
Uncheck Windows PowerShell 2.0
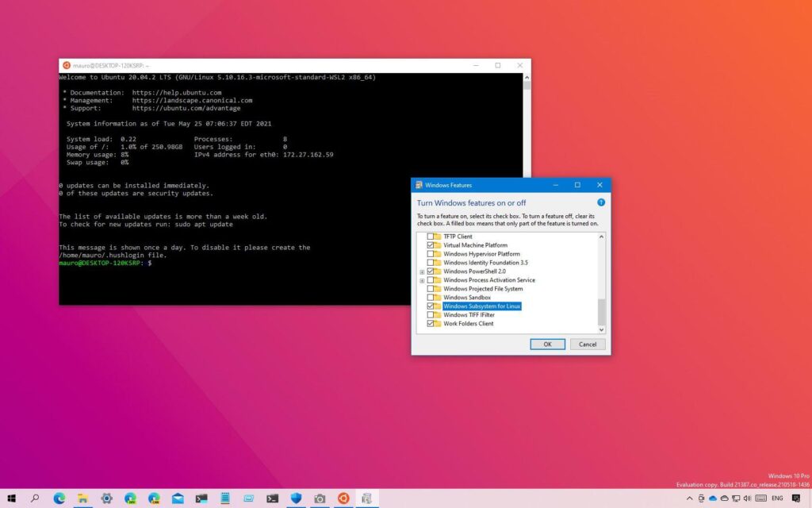(431, 271)
